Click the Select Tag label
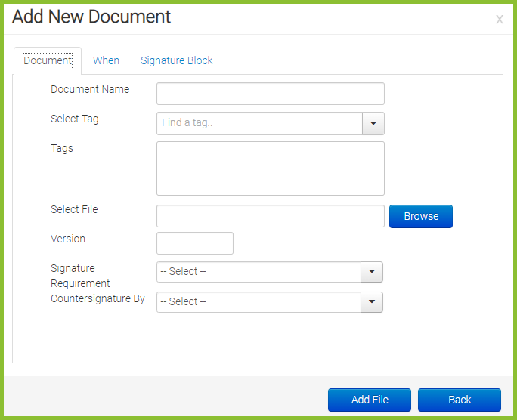517x420 pixels. 75,119
